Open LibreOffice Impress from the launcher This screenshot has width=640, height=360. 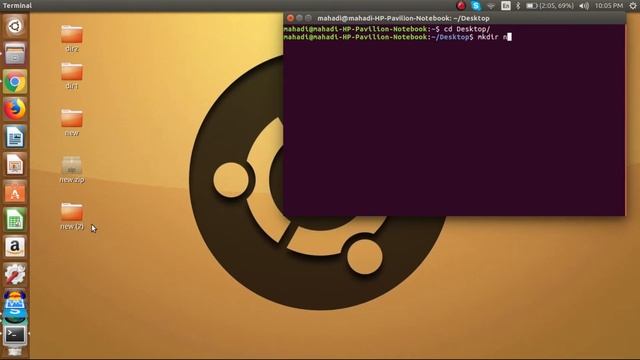point(15,164)
